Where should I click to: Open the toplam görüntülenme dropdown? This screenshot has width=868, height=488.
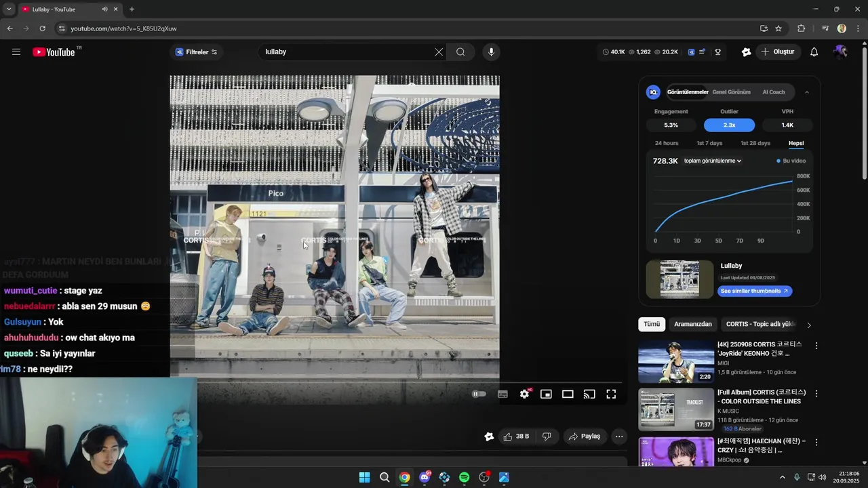[713, 161]
